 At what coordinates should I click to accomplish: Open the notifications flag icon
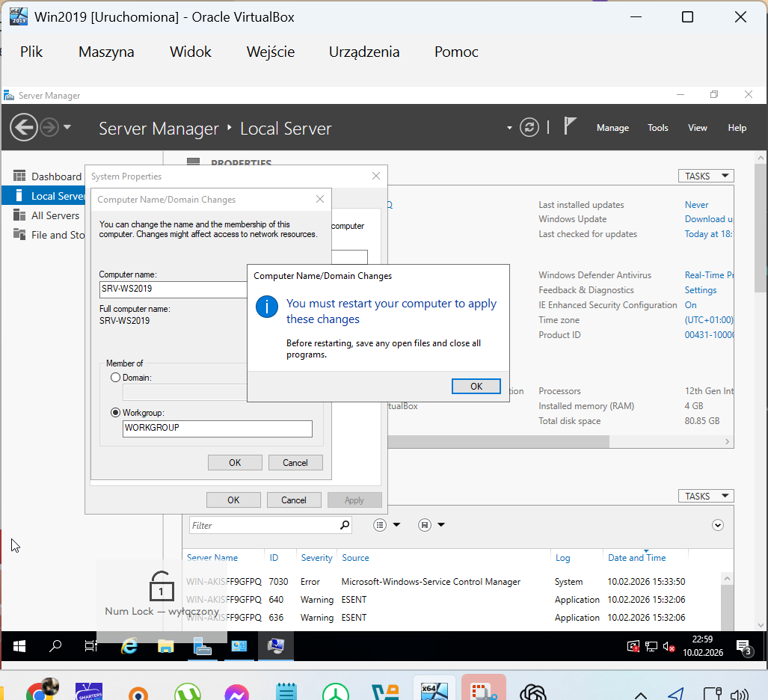570,126
